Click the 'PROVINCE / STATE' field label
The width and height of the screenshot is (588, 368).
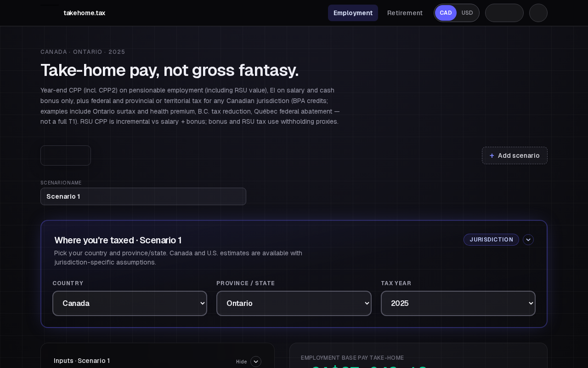click(246, 283)
